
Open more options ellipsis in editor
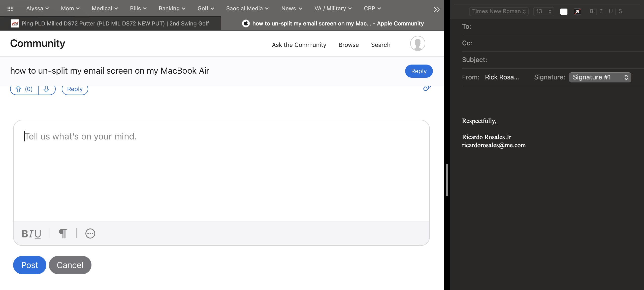[90, 234]
